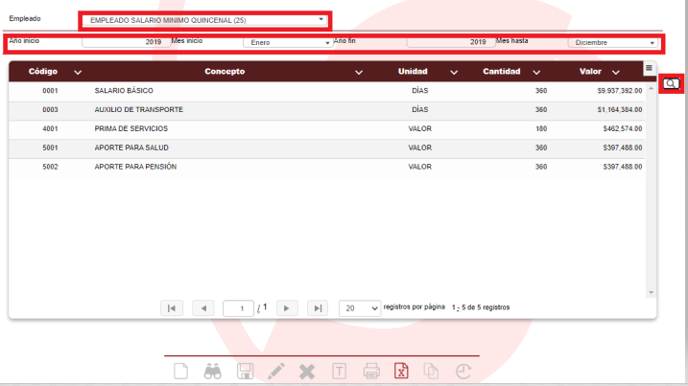
Task: Open the Cantidad column filter chevron
Action: pos(536,72)
